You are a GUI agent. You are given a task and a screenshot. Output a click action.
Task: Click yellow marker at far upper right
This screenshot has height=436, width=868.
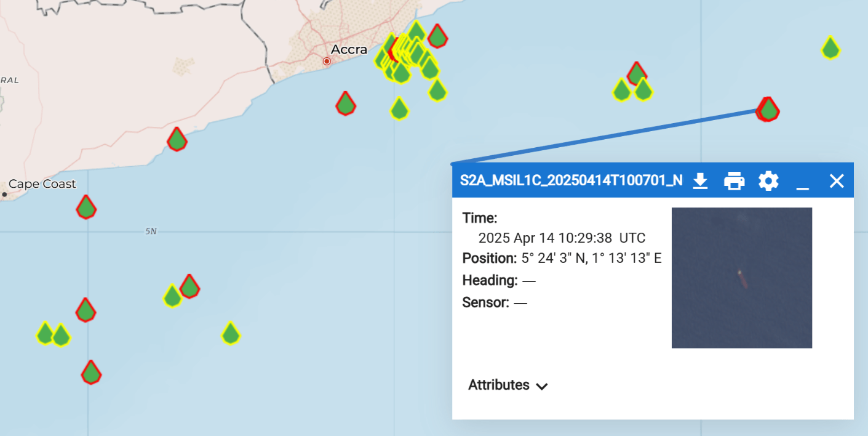(x=830, y=47)
